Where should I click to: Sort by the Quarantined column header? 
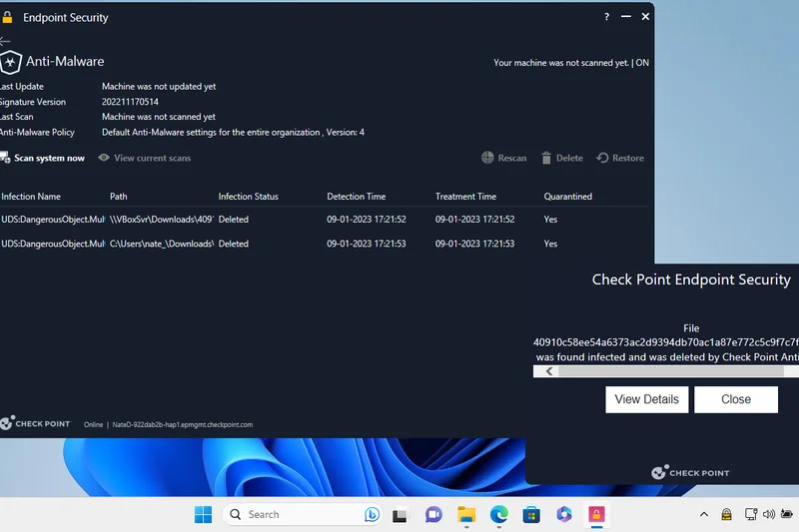click(567, 197)
